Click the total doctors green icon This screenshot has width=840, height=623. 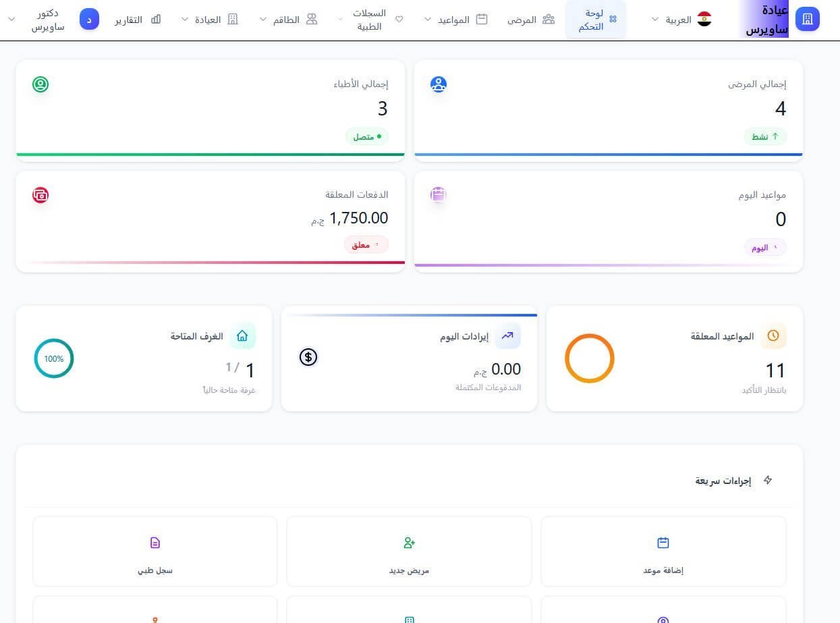(40, 85)
